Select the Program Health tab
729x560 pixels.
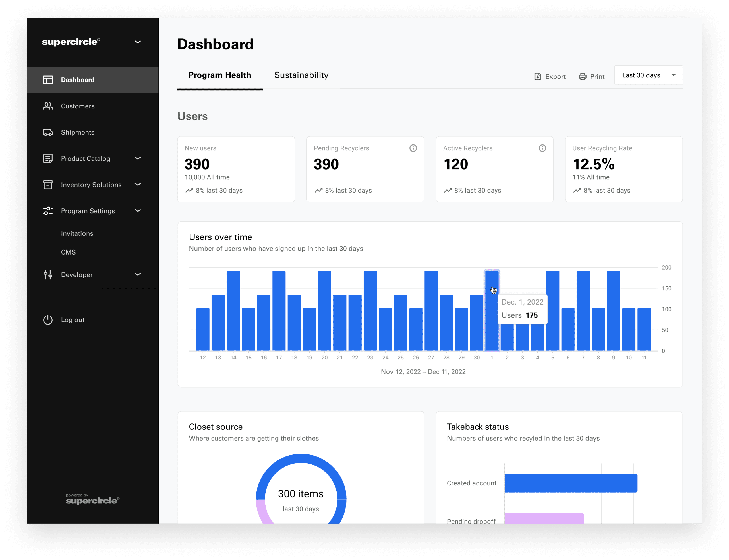219,75
